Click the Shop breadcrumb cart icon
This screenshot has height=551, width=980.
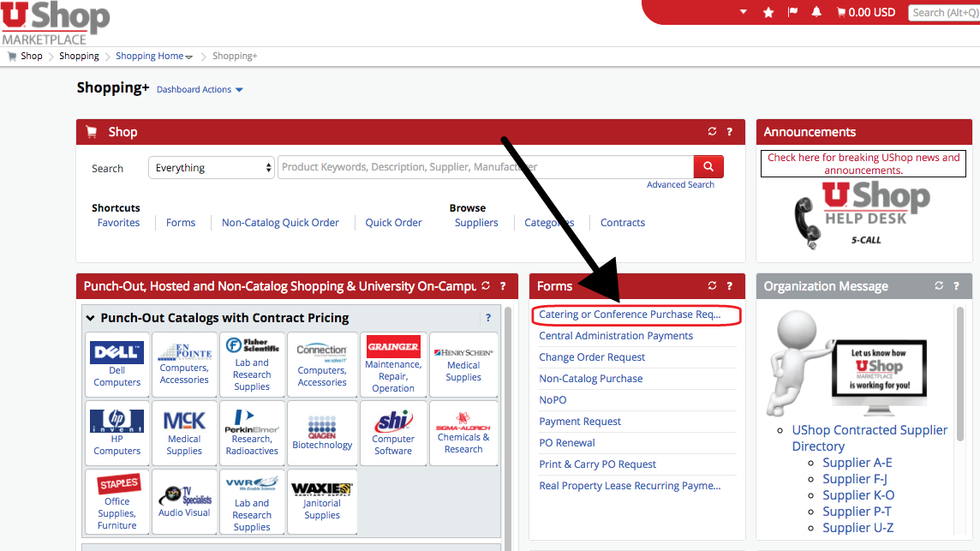tap(12, 56)
